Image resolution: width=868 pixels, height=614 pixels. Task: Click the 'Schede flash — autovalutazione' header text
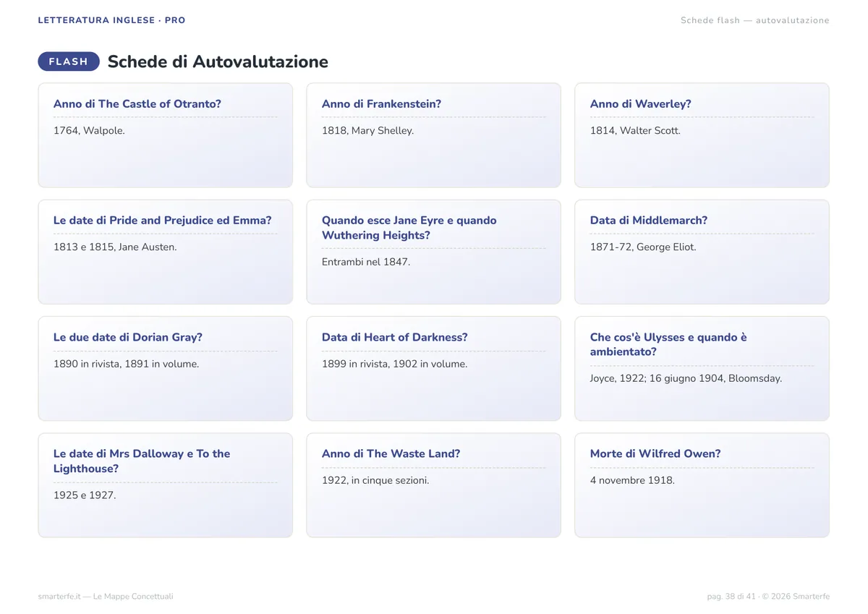coord(755,20)
